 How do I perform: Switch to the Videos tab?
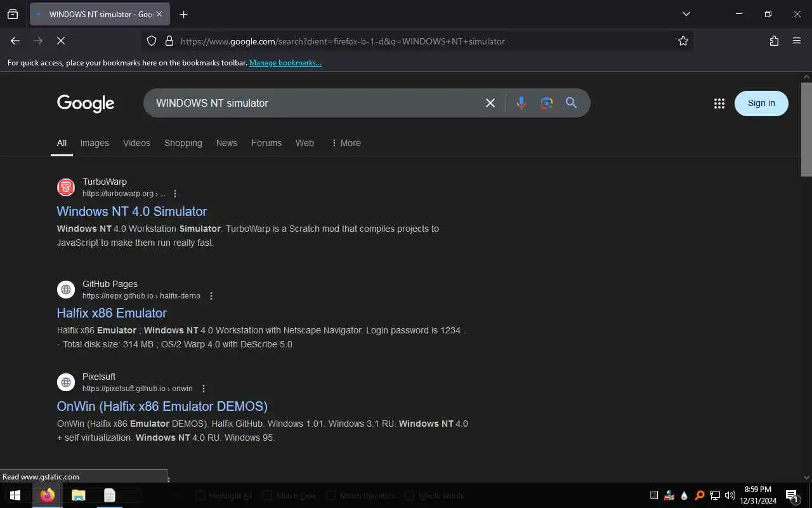(136, 143)
